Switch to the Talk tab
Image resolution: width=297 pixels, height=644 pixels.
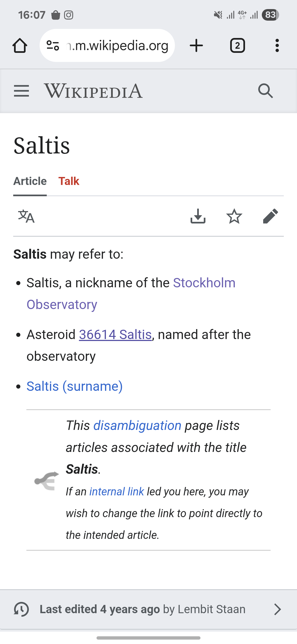(69, 181)
